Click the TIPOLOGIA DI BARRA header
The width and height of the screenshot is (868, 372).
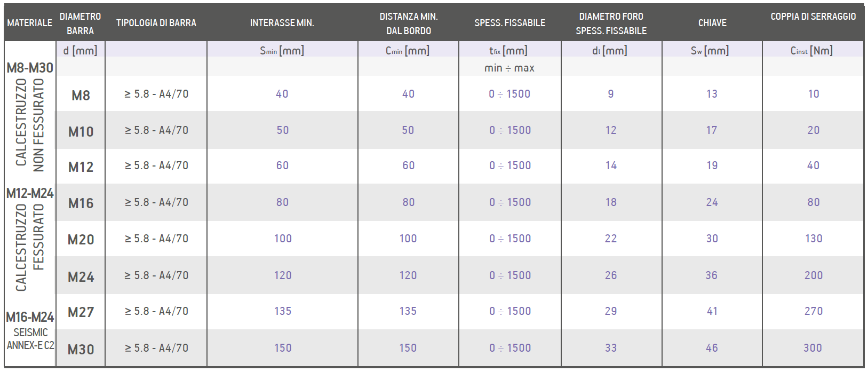(156, 23)
